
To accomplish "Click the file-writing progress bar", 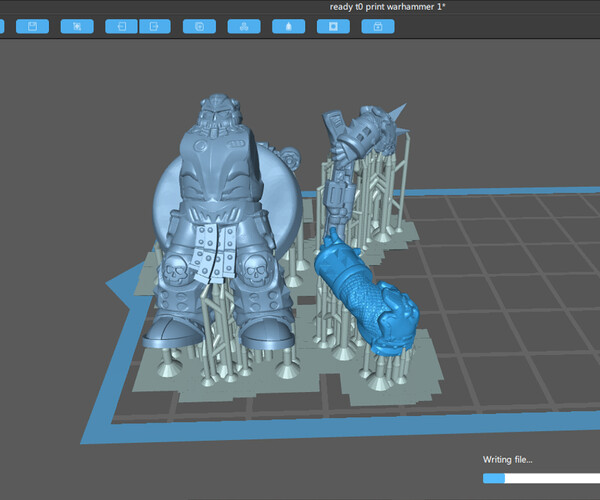I will (x=541, y=478).
